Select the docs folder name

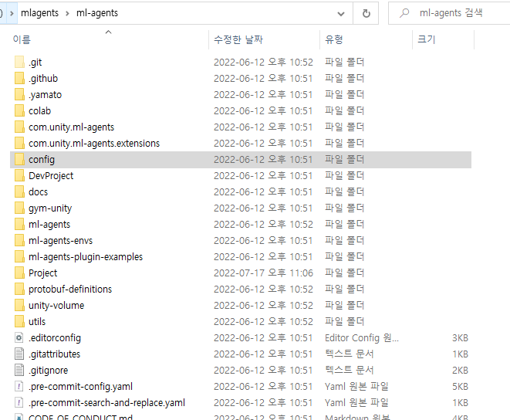coord(38,192)
